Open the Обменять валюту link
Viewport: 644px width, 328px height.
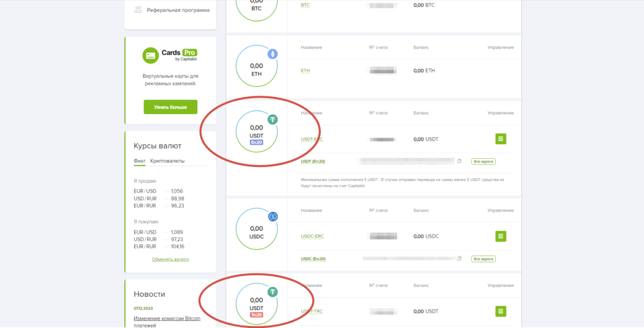click(x=170, y=259)
